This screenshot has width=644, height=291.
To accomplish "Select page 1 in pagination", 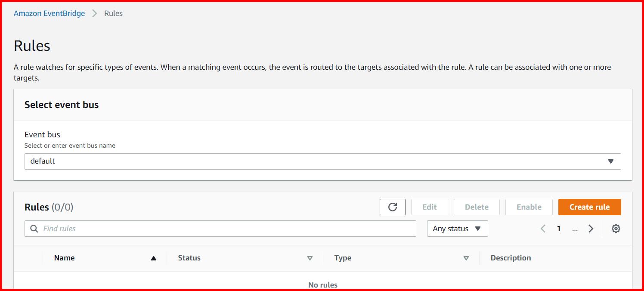I will point(559,229).
